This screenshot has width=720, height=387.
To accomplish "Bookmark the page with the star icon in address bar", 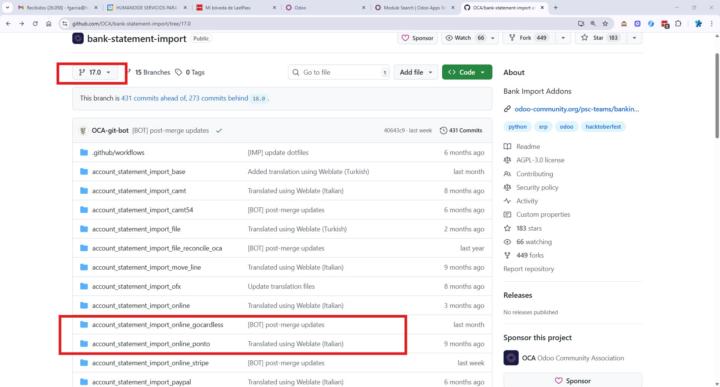I will [x=605, y=23].
